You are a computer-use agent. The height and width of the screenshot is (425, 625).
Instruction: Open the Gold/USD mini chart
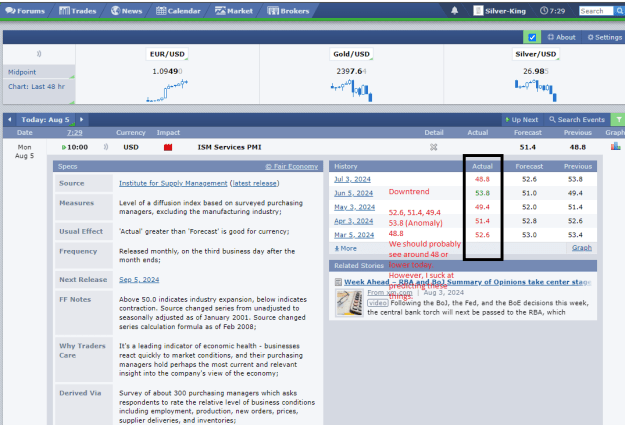click(x=351, y=91)
